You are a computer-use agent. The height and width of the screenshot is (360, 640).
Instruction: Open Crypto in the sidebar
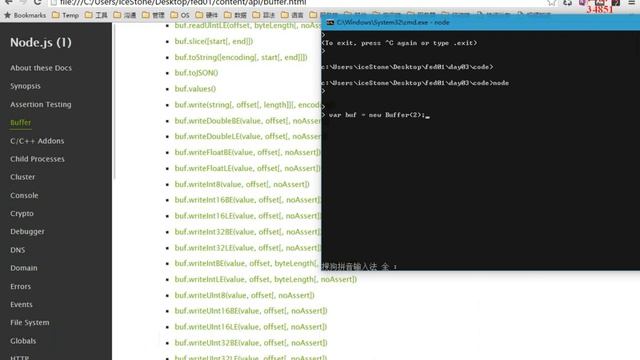pyautogui.click(x=22, y=213)
